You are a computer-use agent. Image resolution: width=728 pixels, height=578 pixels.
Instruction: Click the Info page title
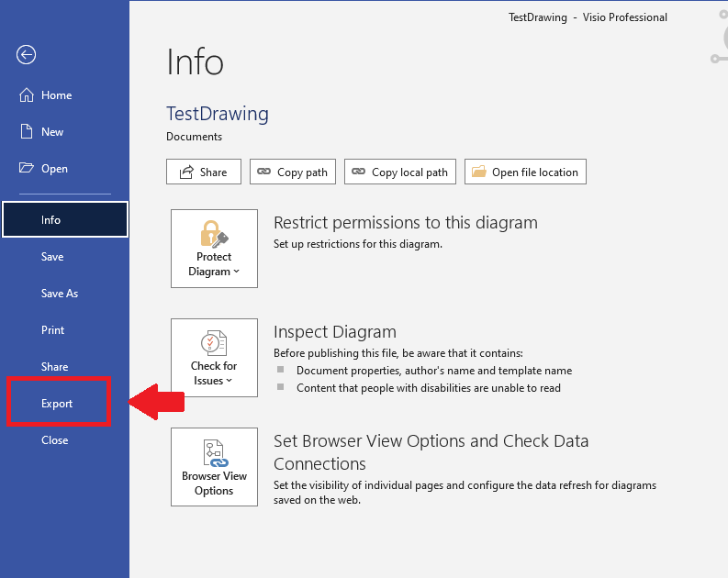[x=195, y=62]
